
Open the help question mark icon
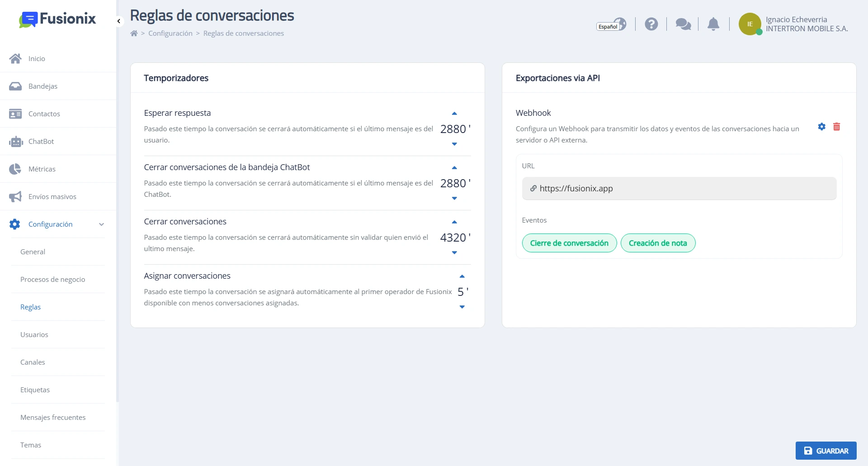point(651,24)
